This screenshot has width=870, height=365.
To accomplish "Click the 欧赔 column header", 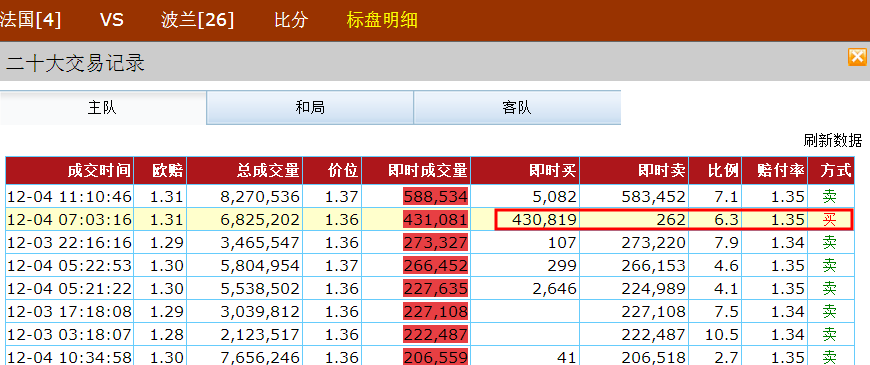I will click(160, 171).
